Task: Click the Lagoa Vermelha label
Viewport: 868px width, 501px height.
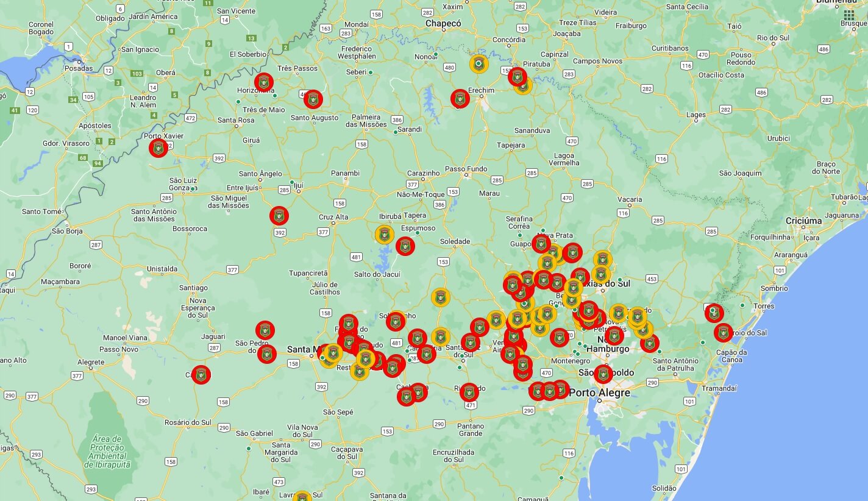Action: click(x=564, y=158)
